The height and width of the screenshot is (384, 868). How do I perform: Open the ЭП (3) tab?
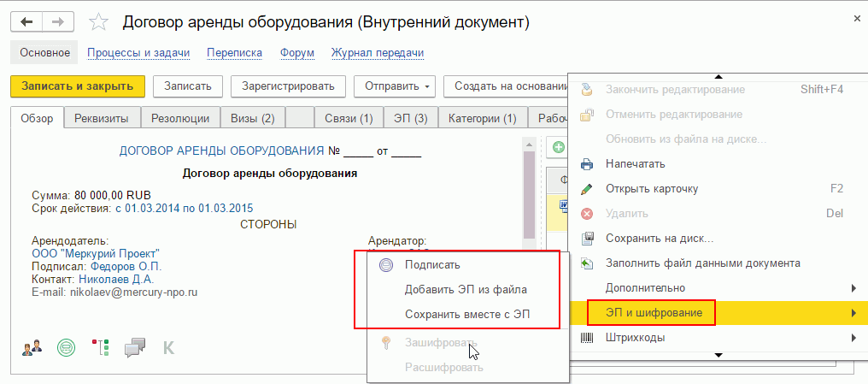[x=411, y=118]
